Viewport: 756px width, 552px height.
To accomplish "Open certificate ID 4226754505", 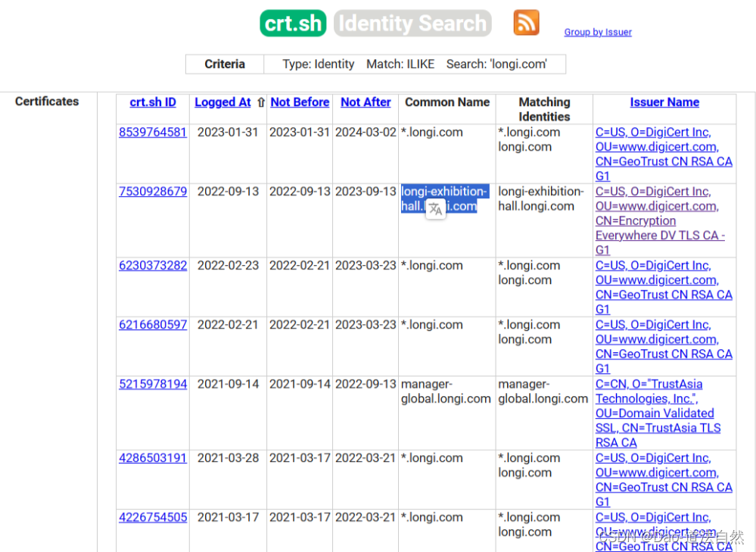I will (152, 517).
